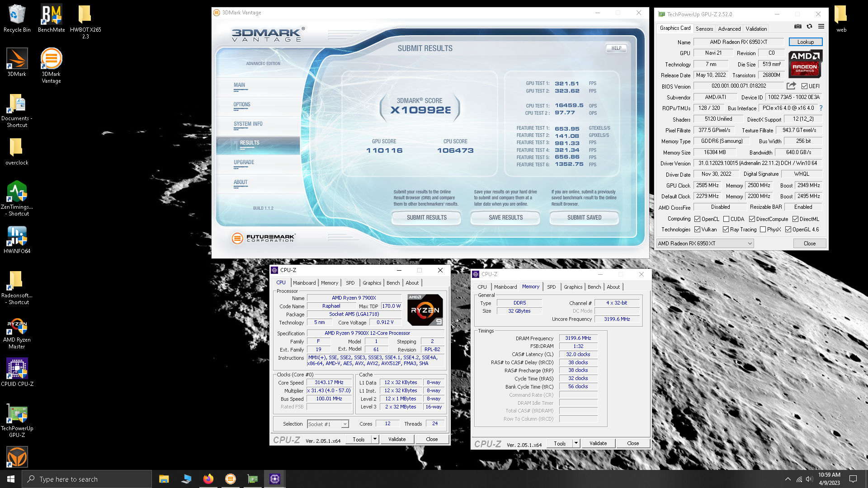Launch the TechPowerUp GPU-Z desktop icon
This screenshot has width=868, height=488.
click(x=17, y=420)
